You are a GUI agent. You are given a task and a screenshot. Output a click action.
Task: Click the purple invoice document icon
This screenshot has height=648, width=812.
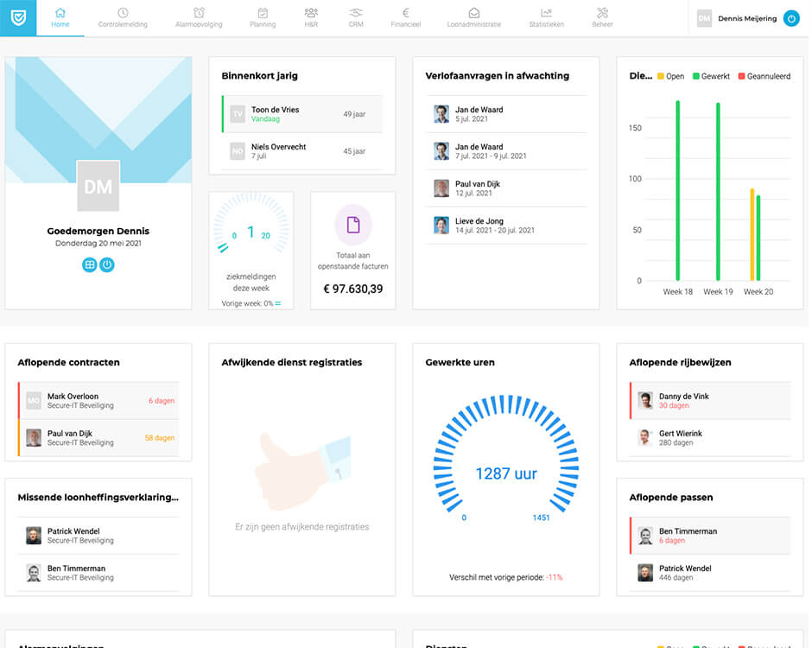352,225
